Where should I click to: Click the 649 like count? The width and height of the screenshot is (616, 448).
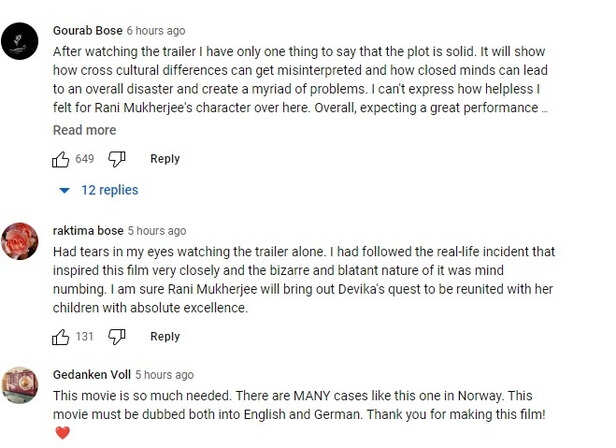coord(85,159)
